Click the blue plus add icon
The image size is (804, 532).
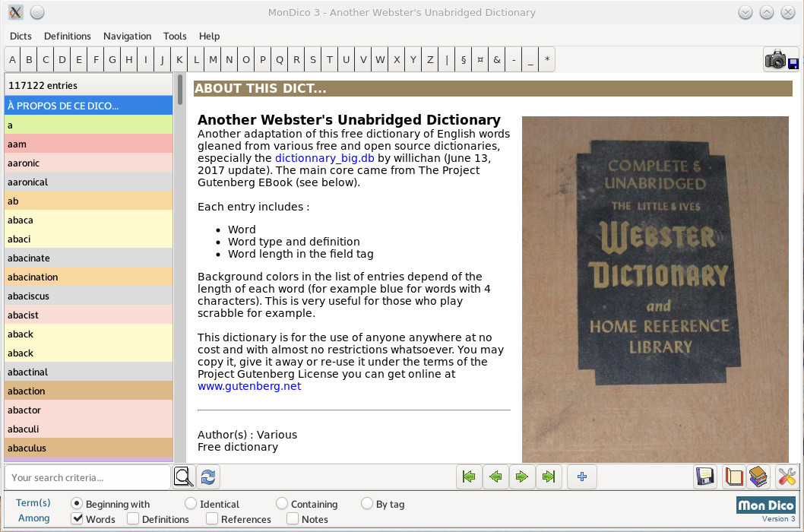tap(582, 477)
